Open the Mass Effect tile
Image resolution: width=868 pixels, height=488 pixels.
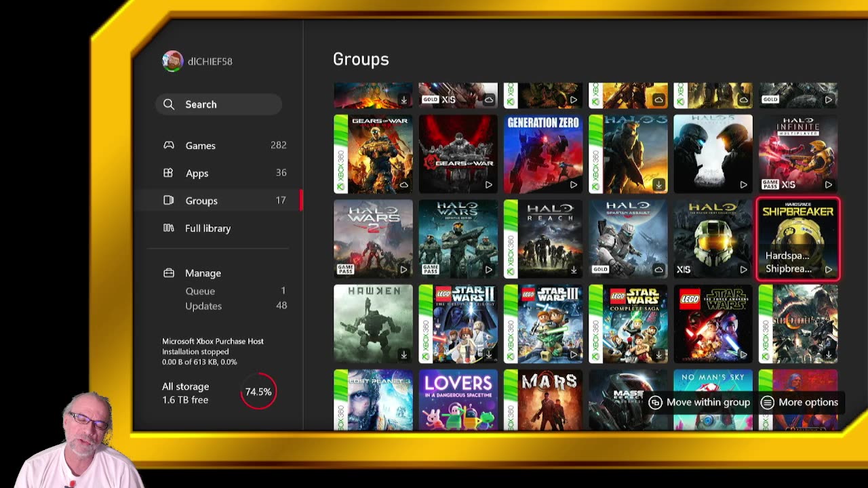[628, 400]
